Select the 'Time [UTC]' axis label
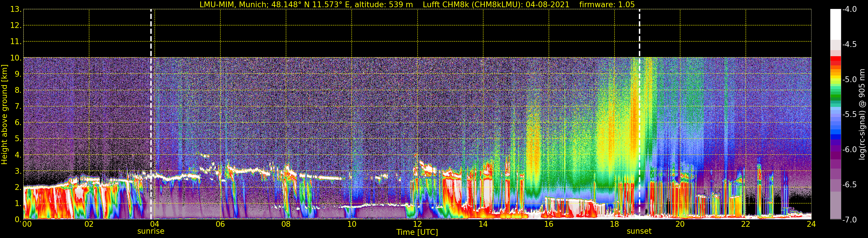Image resolution: width=868 pixels, height=238 pixels. pos(417,232)
